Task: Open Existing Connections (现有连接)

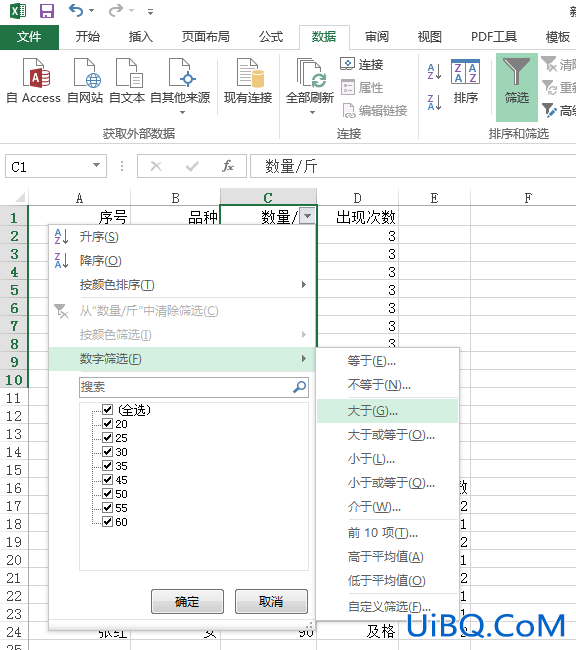Action: (248, 81)
